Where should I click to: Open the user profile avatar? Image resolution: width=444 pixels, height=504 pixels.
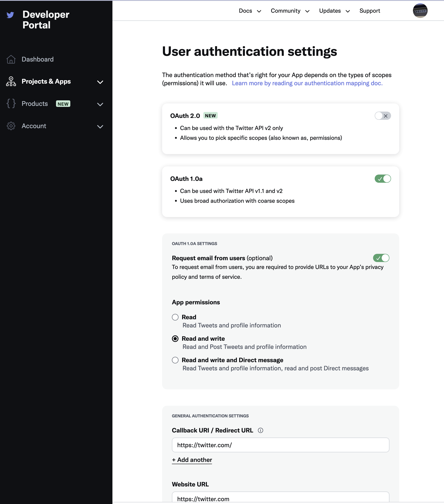pos(420,11)
